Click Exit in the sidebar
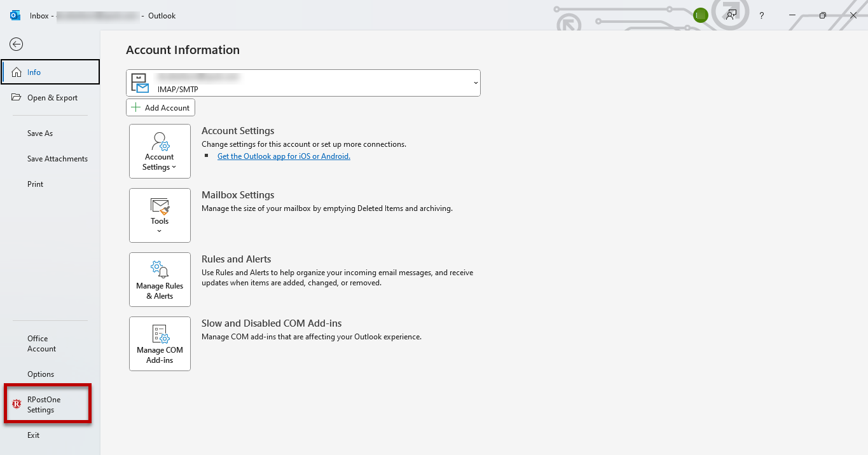Screen dimensions: 868x455 tap(34, 435)
